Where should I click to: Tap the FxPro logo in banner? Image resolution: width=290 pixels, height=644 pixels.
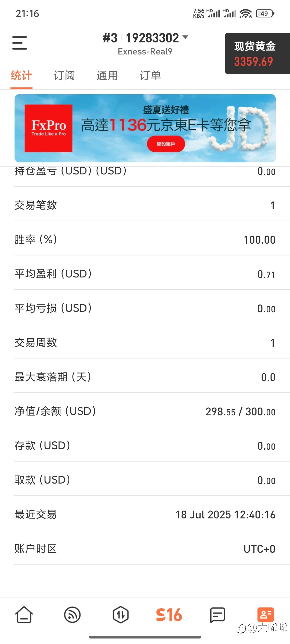(49, 128)
